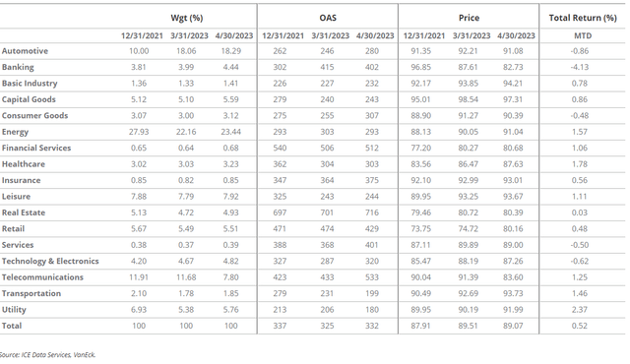Select the Banking row label

18,67
